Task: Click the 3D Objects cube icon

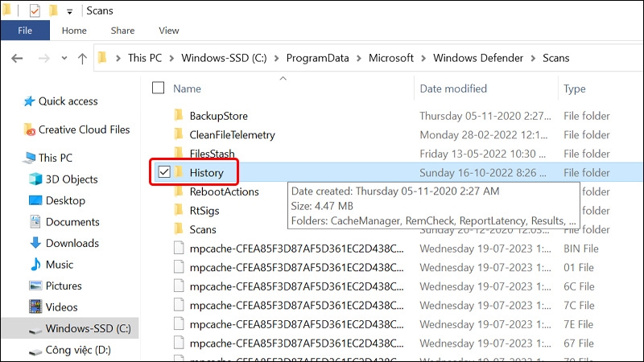Action: click(x=35, y=179)
